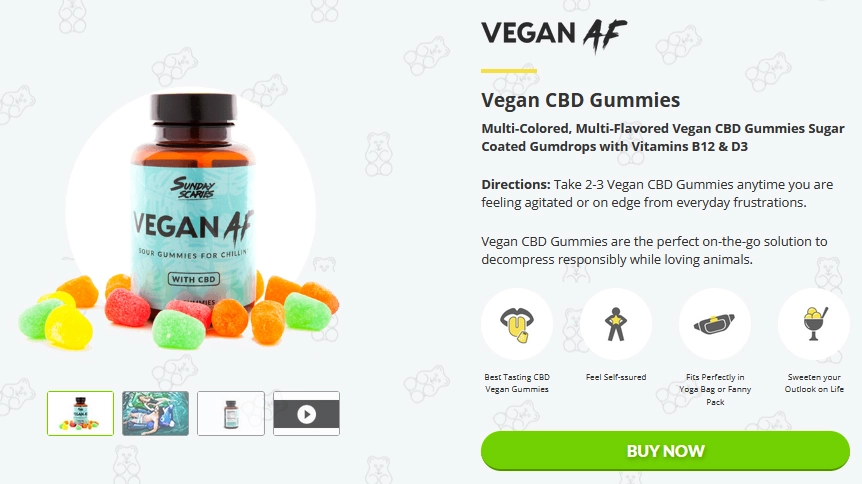Click Sweeten your Outlook on Life label
Viewport: 862px width, 484px height.
pyautogui.click(x=814, y=383)
